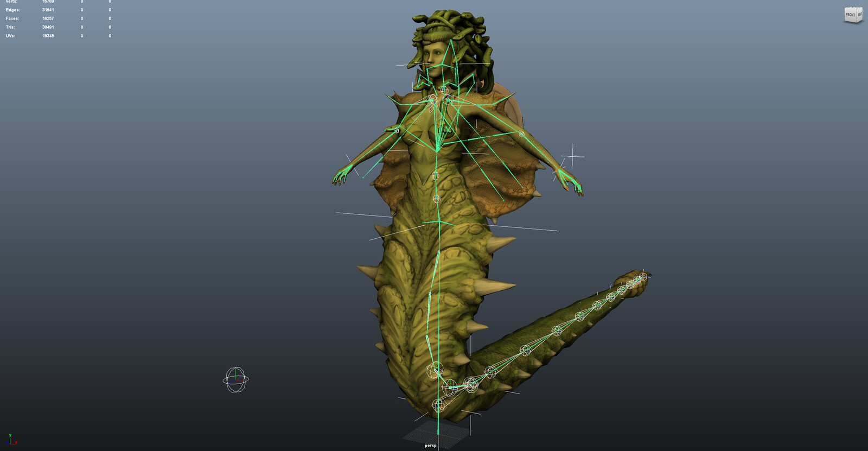Click the triangle count 30491

tap(48, 27)
